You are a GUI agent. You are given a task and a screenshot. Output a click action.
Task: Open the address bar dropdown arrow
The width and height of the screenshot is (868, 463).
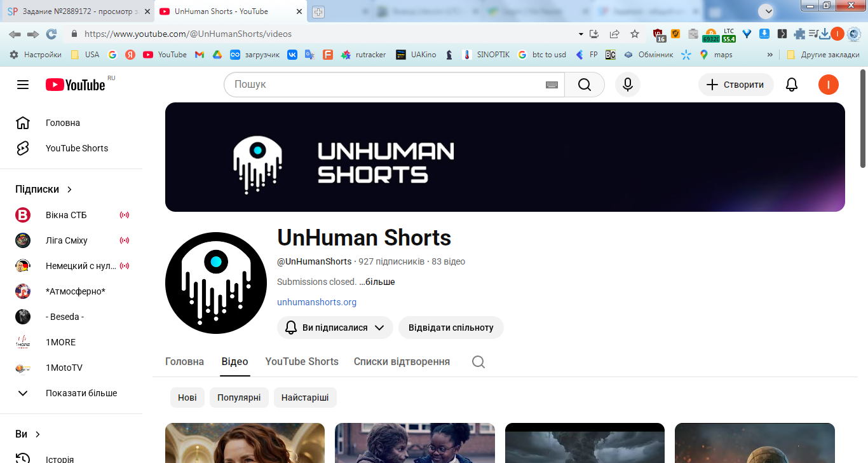[x=581, y=34]
